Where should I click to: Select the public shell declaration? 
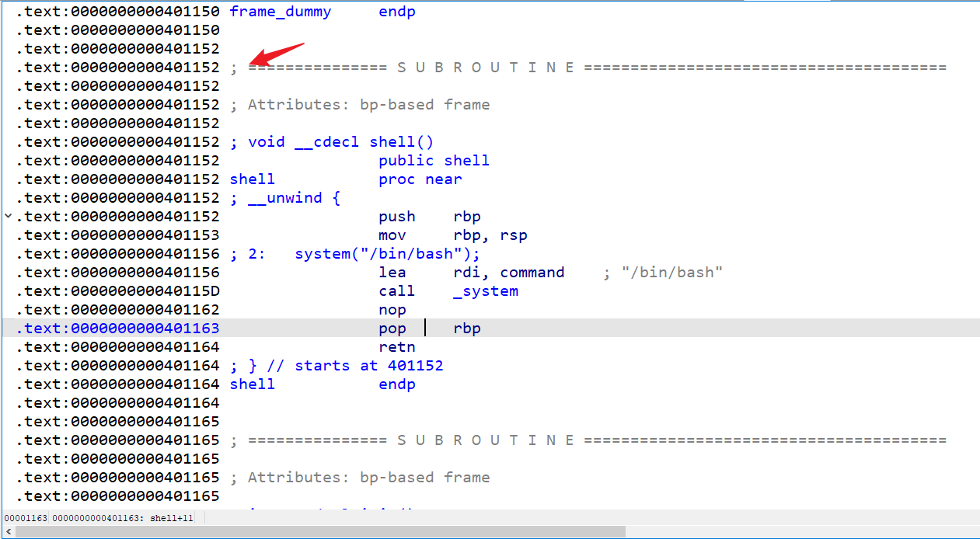point(434,161)
